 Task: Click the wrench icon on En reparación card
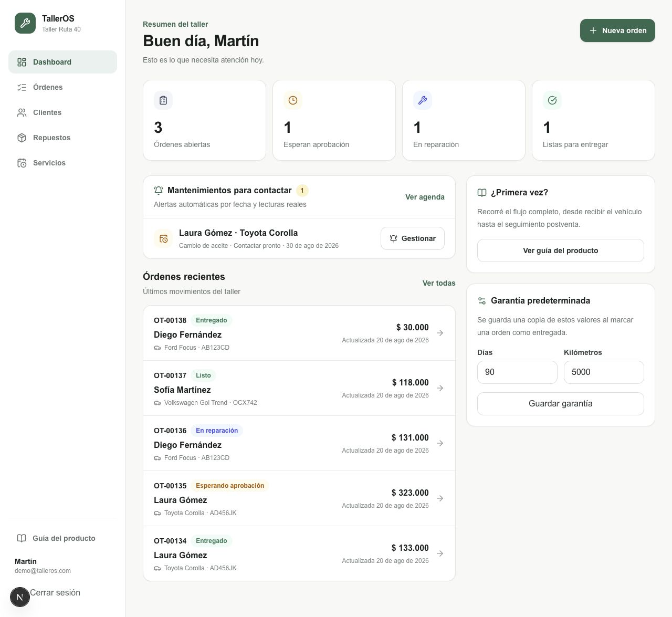pyautogui.click(x=423, y=100)
